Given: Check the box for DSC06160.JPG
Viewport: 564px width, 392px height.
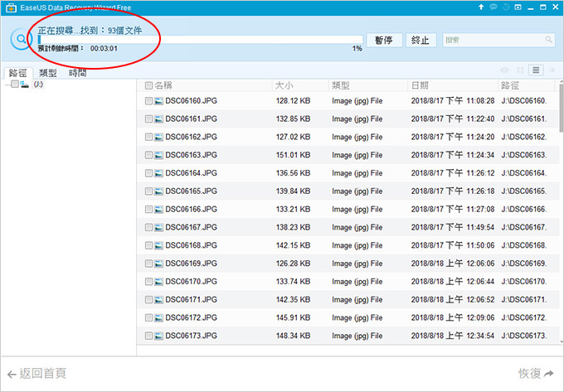Looking at the screenshot, I should (x=148, y=101).
